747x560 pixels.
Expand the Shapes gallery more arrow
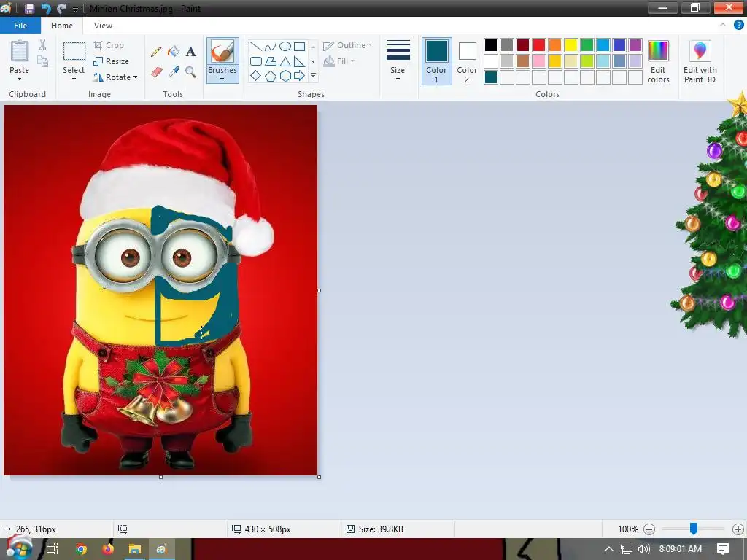[x=313, y=76]
